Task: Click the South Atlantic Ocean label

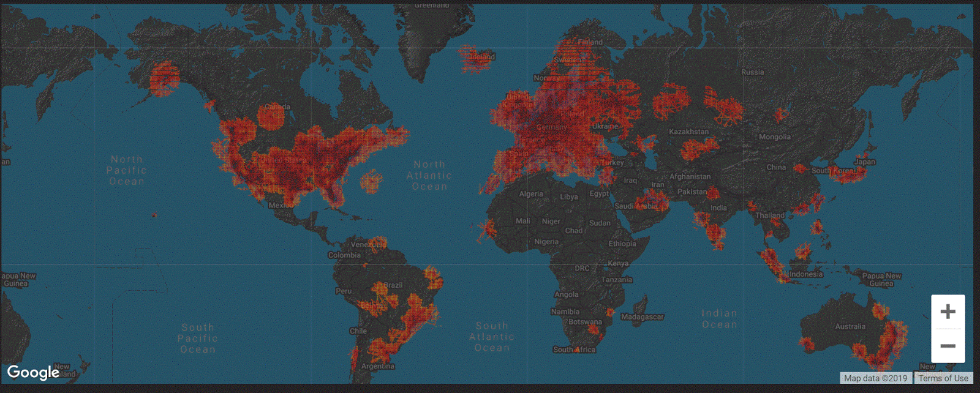Action: 492,337
